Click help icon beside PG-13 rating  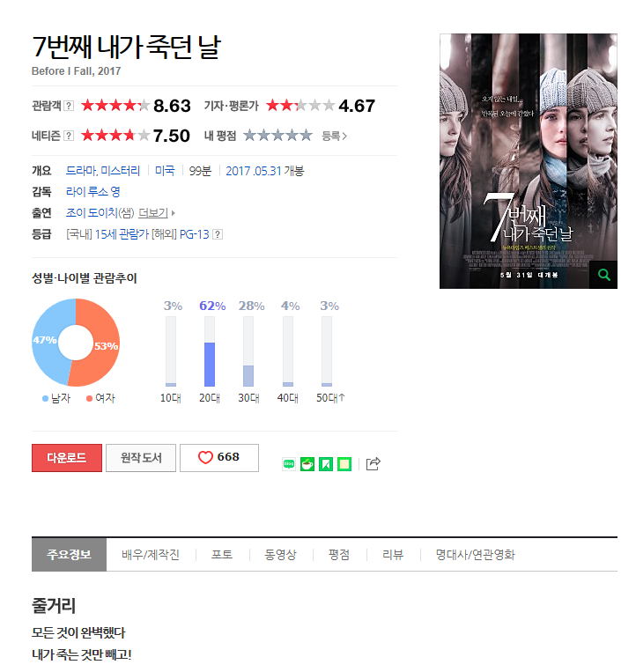[218, 234]
